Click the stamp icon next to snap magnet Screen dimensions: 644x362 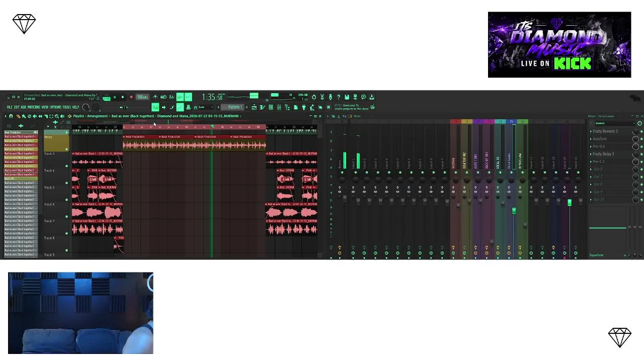188,107
